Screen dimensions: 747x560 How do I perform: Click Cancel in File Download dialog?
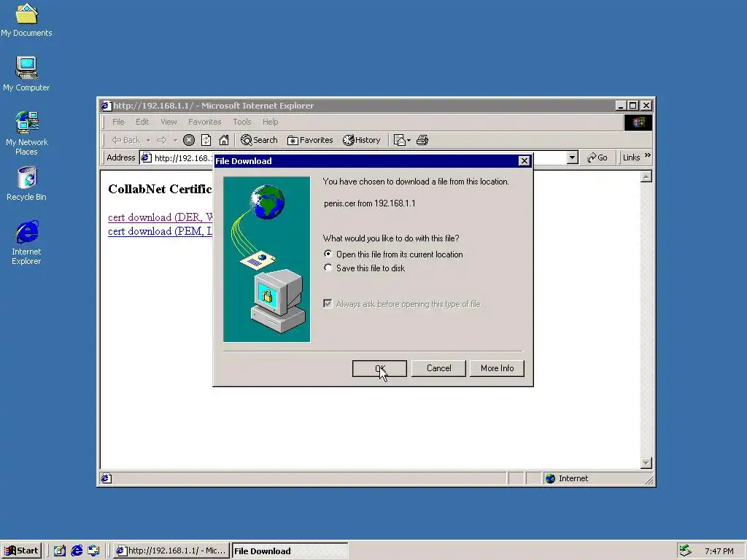[438, 368]
